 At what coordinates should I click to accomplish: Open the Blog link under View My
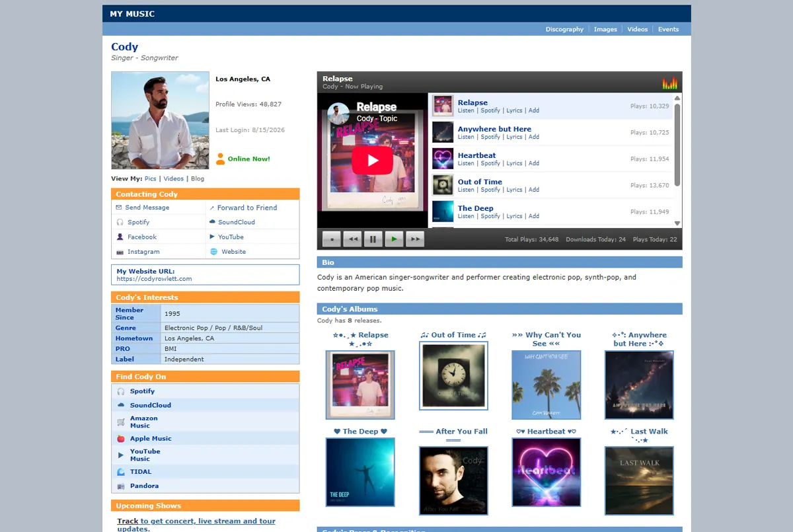click(198, 178)
